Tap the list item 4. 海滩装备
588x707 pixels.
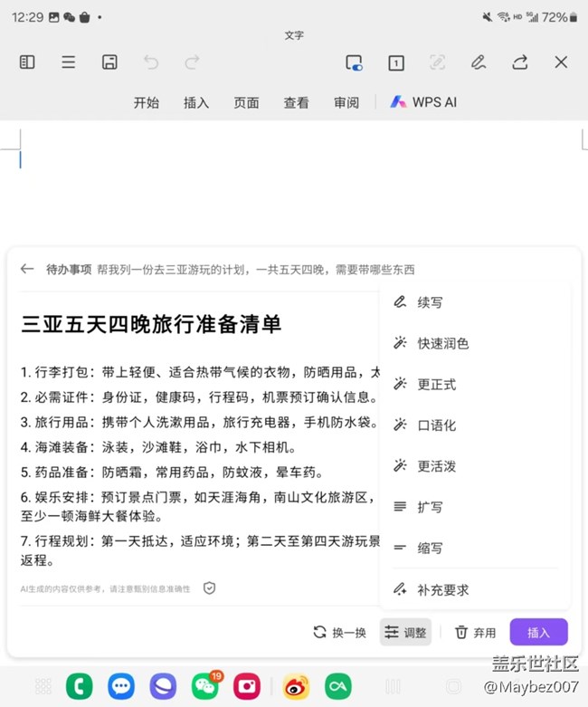click(158, 447)
